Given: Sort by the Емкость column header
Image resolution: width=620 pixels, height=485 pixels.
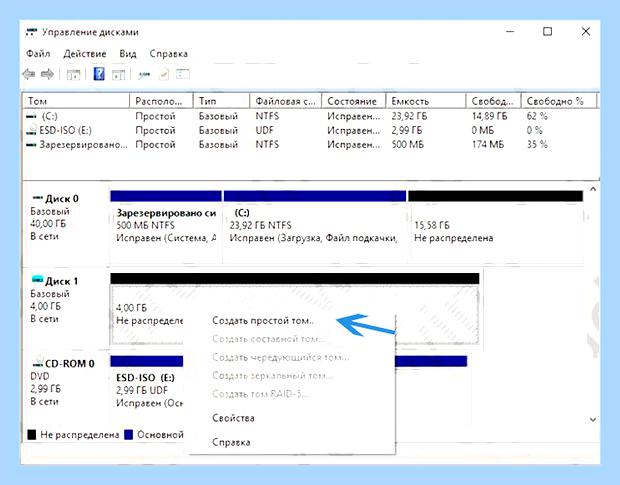Looking at the screenshot, I should click(426, 101).
